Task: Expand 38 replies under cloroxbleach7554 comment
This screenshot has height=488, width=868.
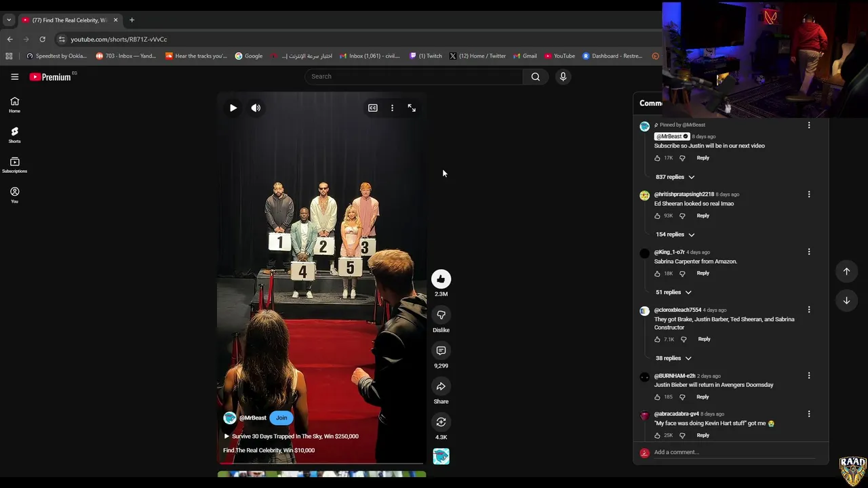Action: coord(673,358)
